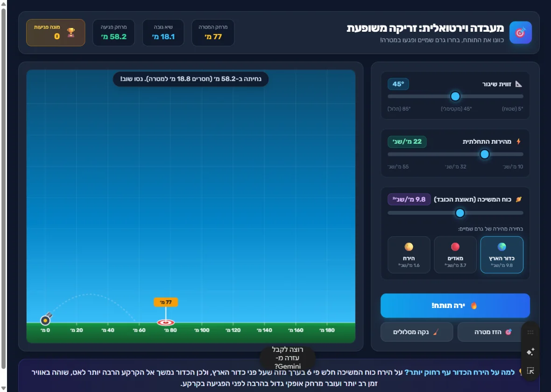The image size is (551, 392).
Task: Click the peak height stat card (שיא גובה)
Action: [x=163, y=33]
